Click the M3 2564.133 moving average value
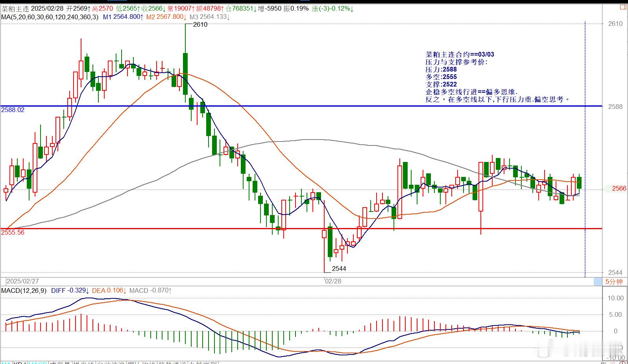The height and width of the screenshot is (364, 628). tap(210, 17)
